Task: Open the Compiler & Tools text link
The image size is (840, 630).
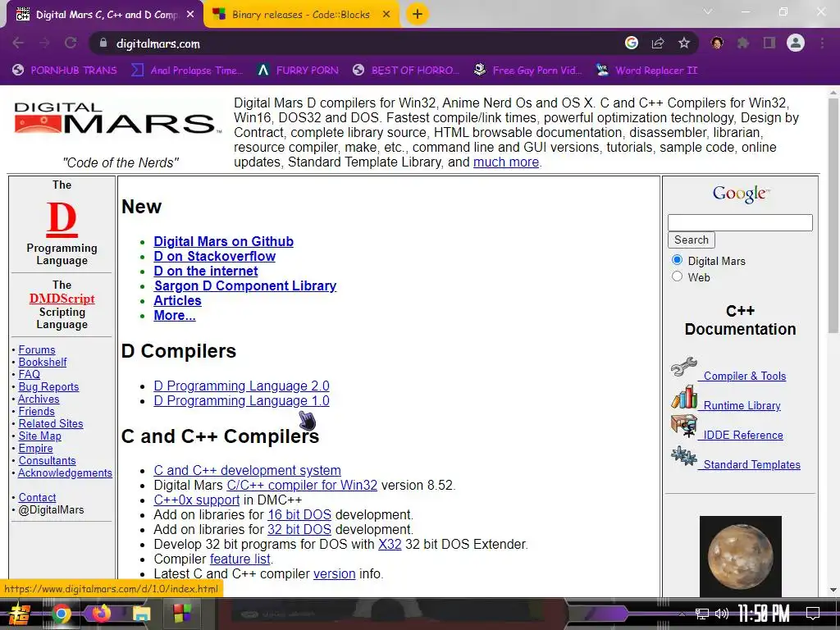Action: (745, 376)
